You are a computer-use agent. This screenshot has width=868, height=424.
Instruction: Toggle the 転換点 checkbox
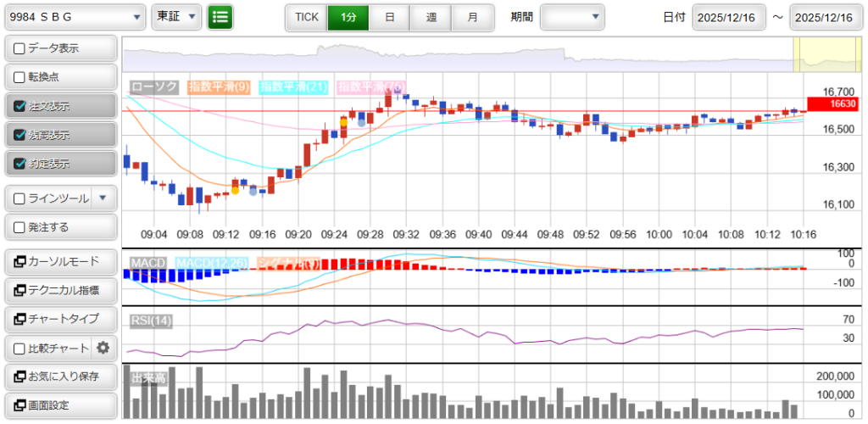[19, 77]
